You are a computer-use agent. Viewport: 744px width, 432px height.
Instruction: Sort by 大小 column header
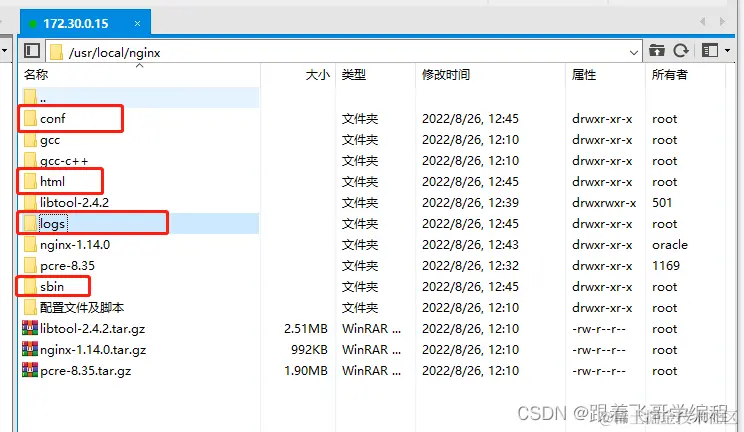tap(317, 75)
